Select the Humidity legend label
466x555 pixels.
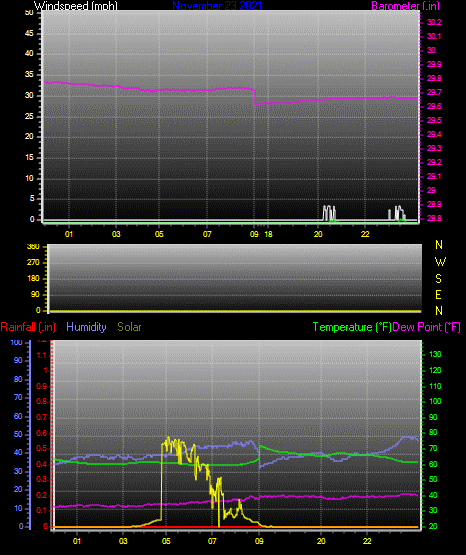coord(86,327)
